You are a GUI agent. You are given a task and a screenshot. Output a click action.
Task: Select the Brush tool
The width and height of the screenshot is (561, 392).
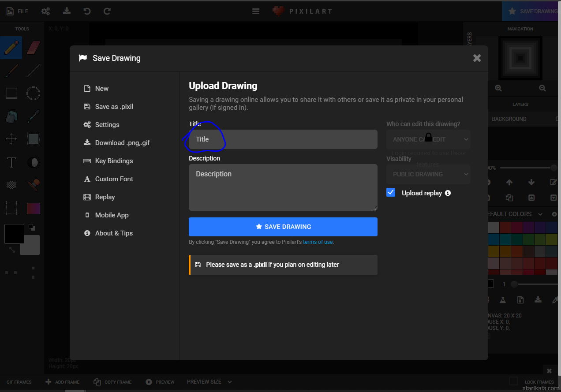[11, 70]
